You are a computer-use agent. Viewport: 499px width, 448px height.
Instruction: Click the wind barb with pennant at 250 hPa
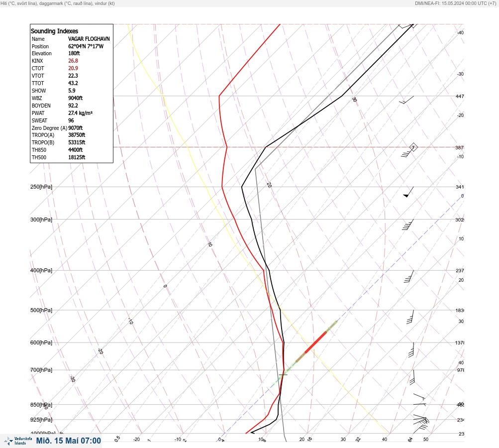click(409, 192)
